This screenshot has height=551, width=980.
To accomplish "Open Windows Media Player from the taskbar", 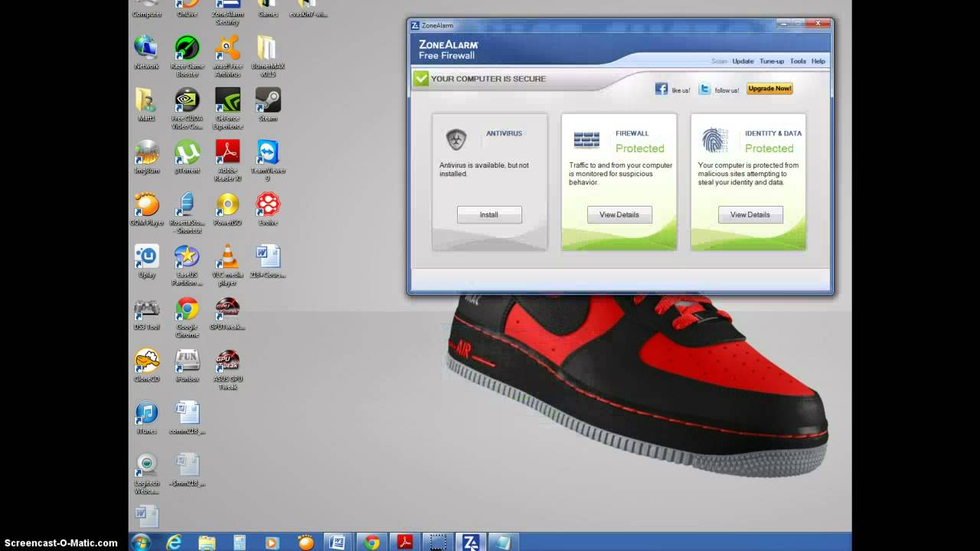I will pos(272,543).
